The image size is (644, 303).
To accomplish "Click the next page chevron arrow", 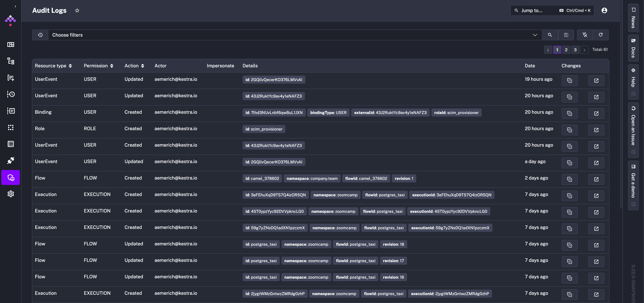I will pyautogui.click(x=584, y=50).
